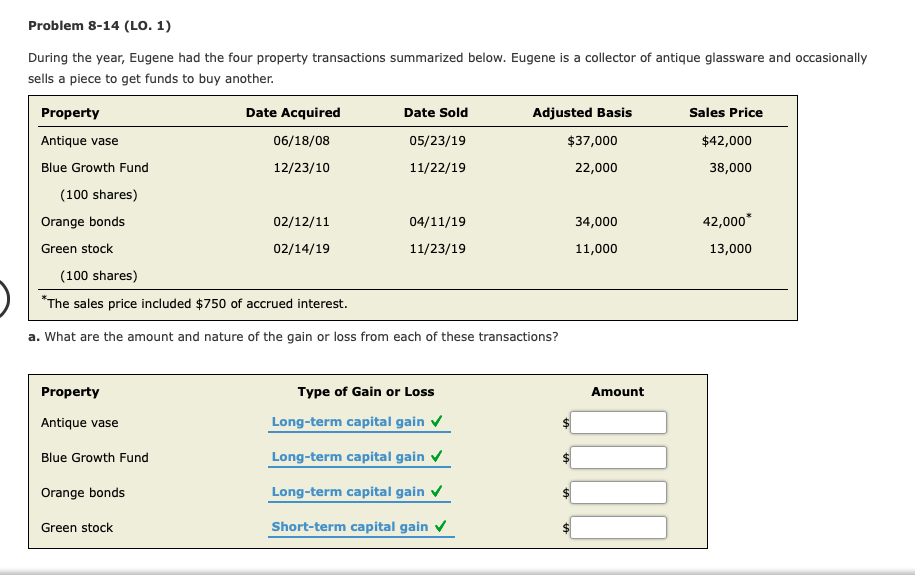Click the 05/23/19 sold date

pyautogui.click(x=438, y=141)
